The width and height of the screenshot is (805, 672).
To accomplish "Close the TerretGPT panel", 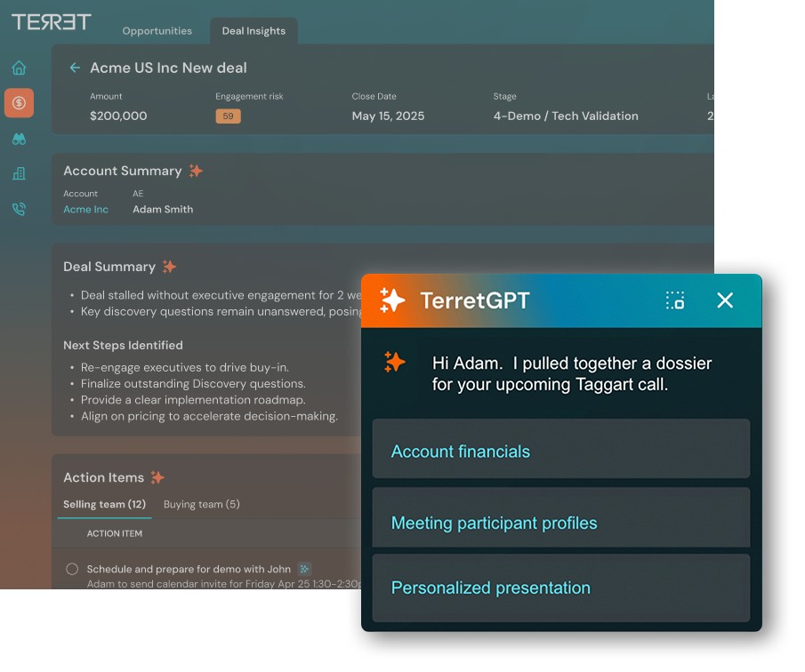I will click(725, 300).
